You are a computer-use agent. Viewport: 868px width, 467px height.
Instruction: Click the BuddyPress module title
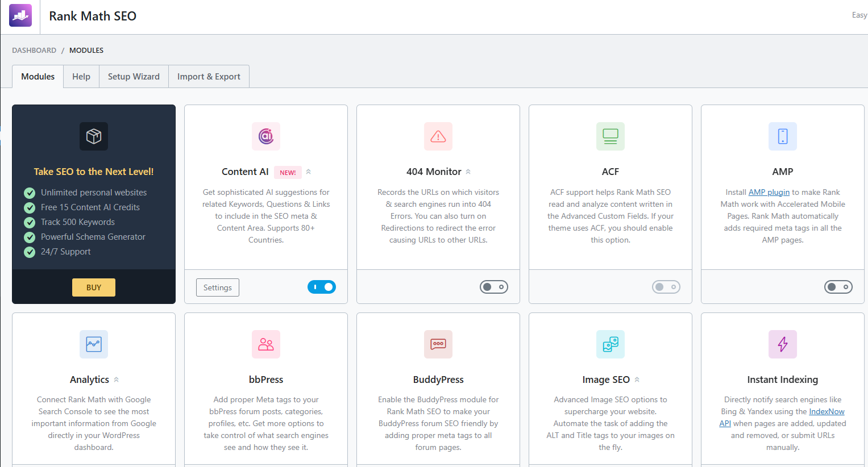point(438,380)
